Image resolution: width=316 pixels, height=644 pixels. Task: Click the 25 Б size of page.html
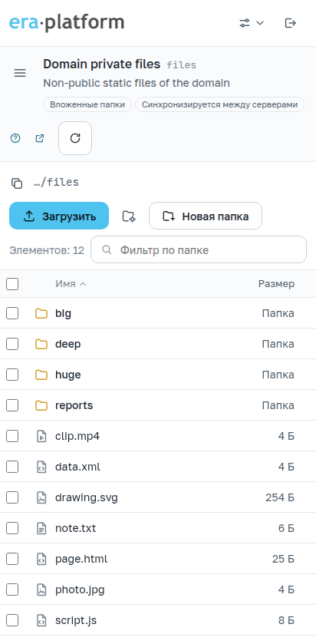pyautogui.click(x=283, y=559)
